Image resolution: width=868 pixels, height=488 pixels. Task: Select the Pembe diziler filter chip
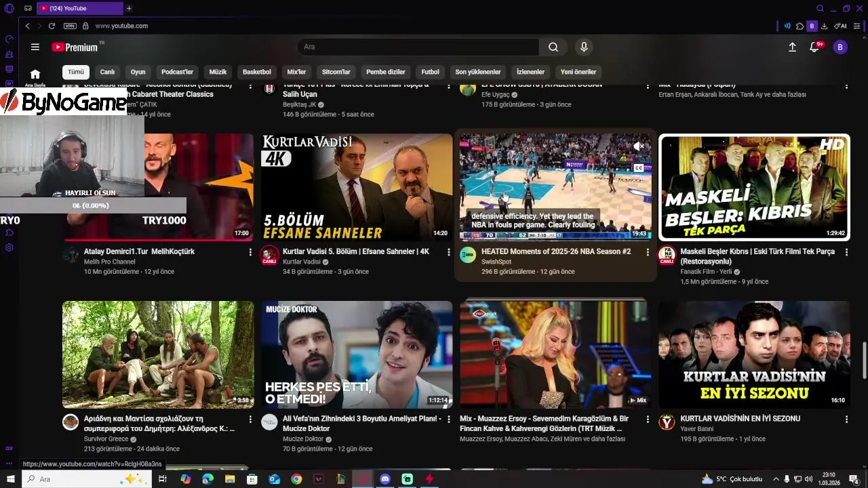pyautogui.click(x=386, y=72)
